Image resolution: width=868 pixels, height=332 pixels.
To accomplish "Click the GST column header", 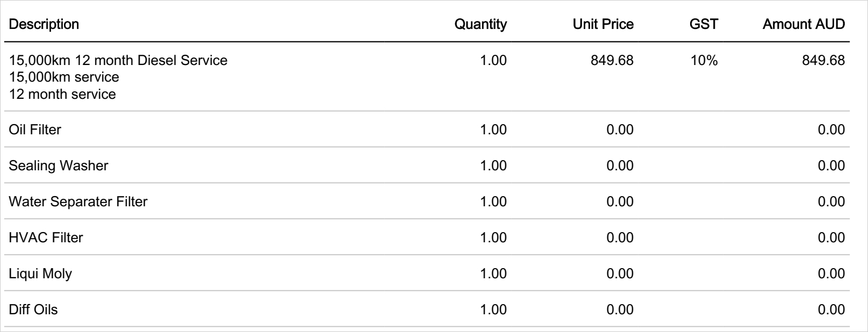I will tap(703, 24).
